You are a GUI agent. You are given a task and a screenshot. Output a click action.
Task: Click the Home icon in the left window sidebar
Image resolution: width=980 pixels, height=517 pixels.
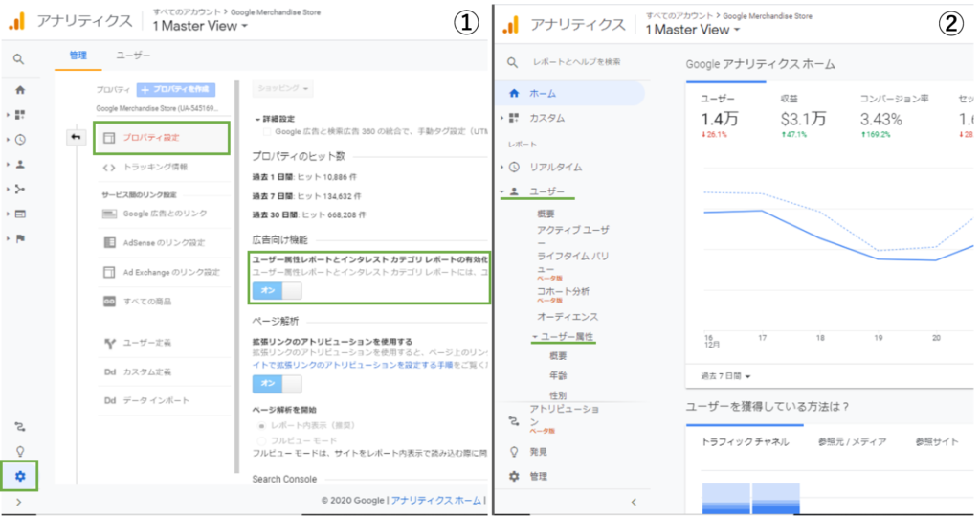click(20, 90)
